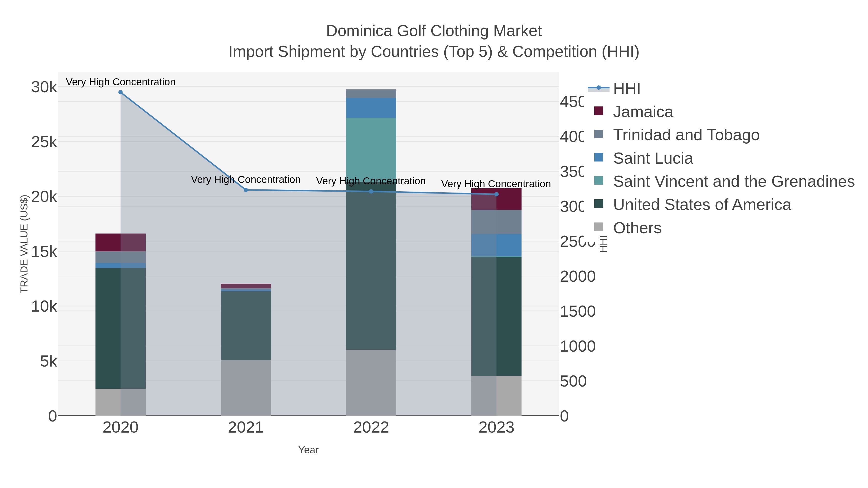The height and width of the screenshot is (488, 868).
Task: Click the 2023 Trinidad and Tobago bar segment
Action: pyautogui.click(x=496, y=222)
